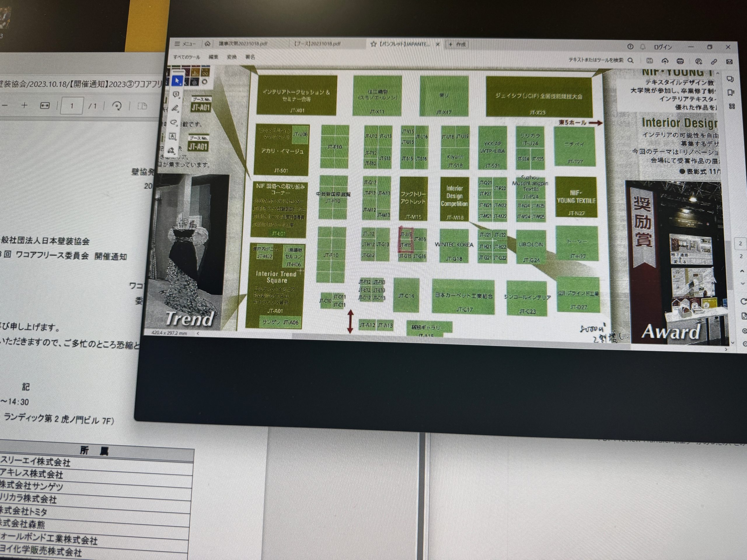Viewport: 747px width, 560px height.
Task: Zoom out with minus in left window
Action: click(5, 105)
